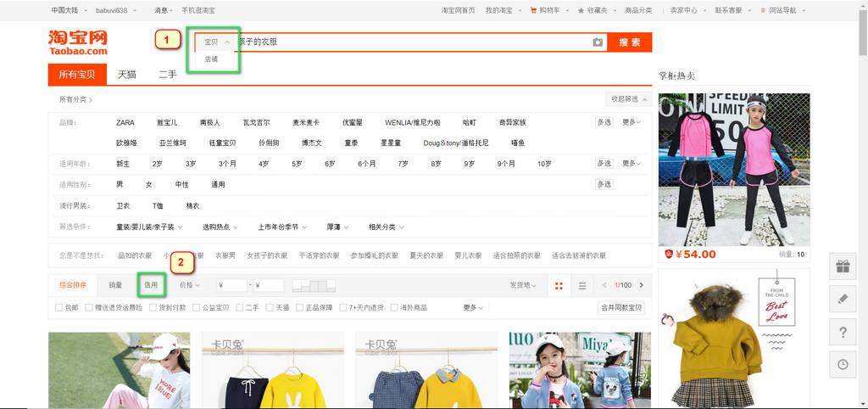Click the question mark help sidebar icon
868x409 pixels.
(843, 332)
